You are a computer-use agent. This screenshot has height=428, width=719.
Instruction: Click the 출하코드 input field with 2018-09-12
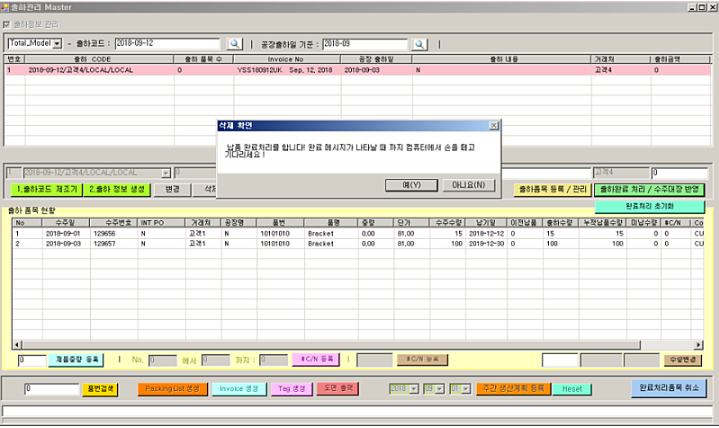tap(167, 44)
